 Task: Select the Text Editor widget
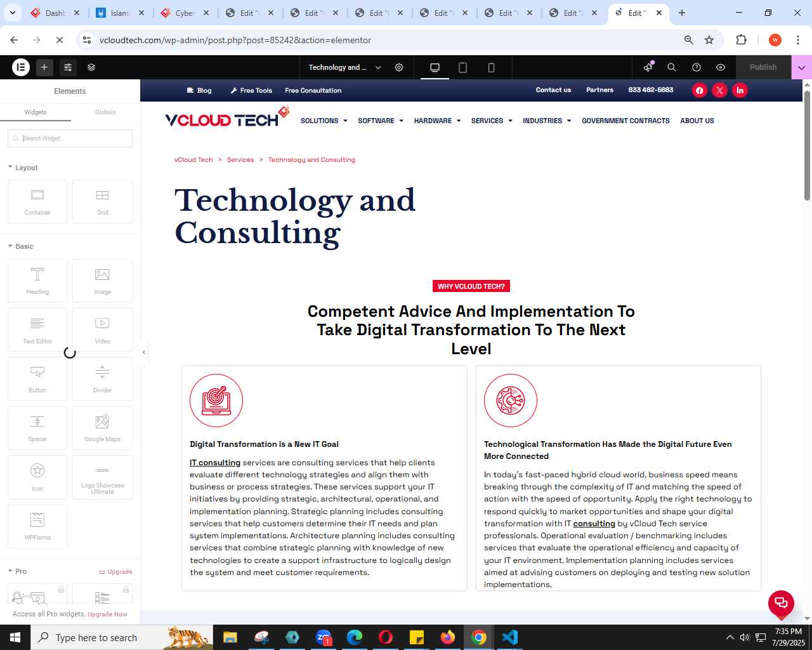pos(37,330)
